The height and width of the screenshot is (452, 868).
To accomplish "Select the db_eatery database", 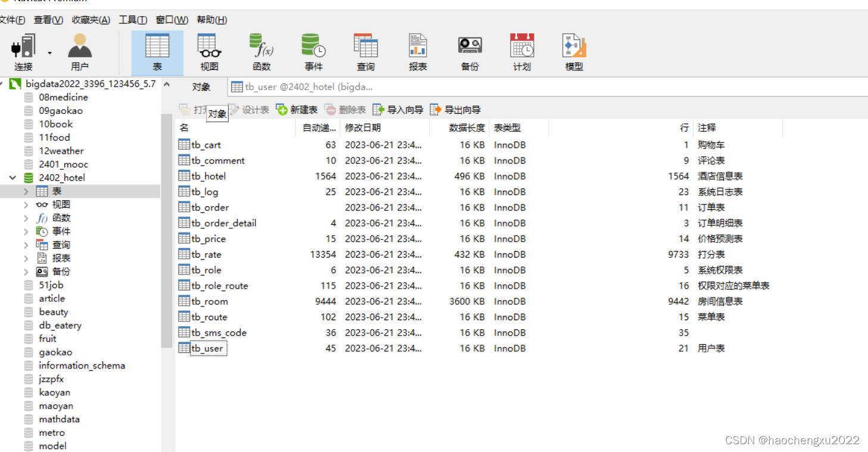I will click(60, 325).
